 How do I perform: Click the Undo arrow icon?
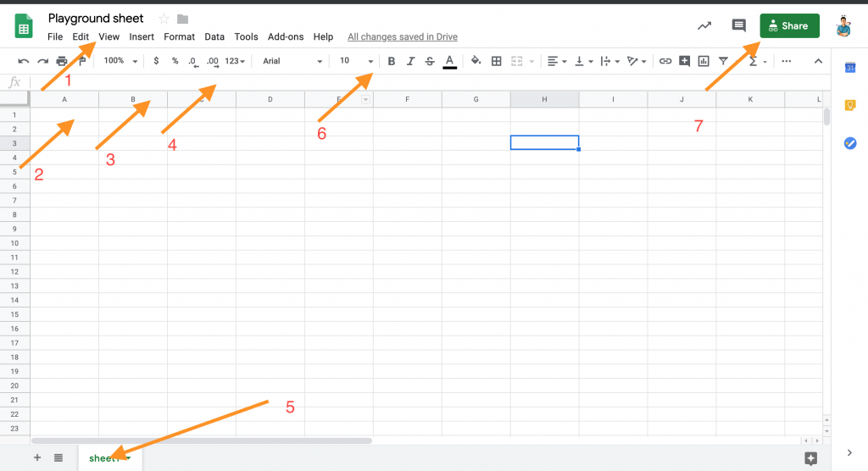point(23,62)
